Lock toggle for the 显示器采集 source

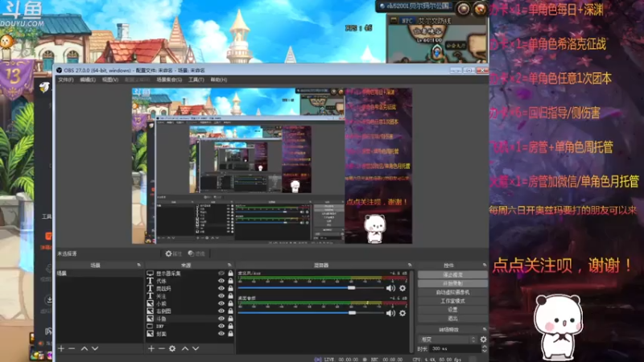230,274
